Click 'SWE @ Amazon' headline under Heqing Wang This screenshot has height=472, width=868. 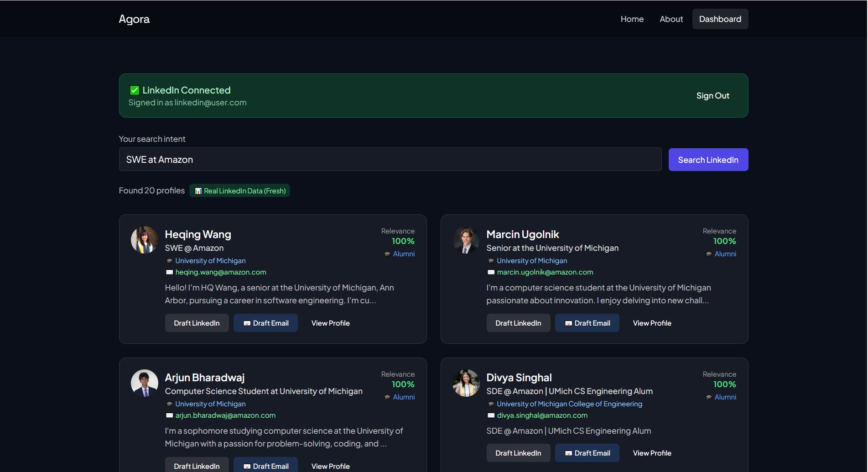click(194, 248)
